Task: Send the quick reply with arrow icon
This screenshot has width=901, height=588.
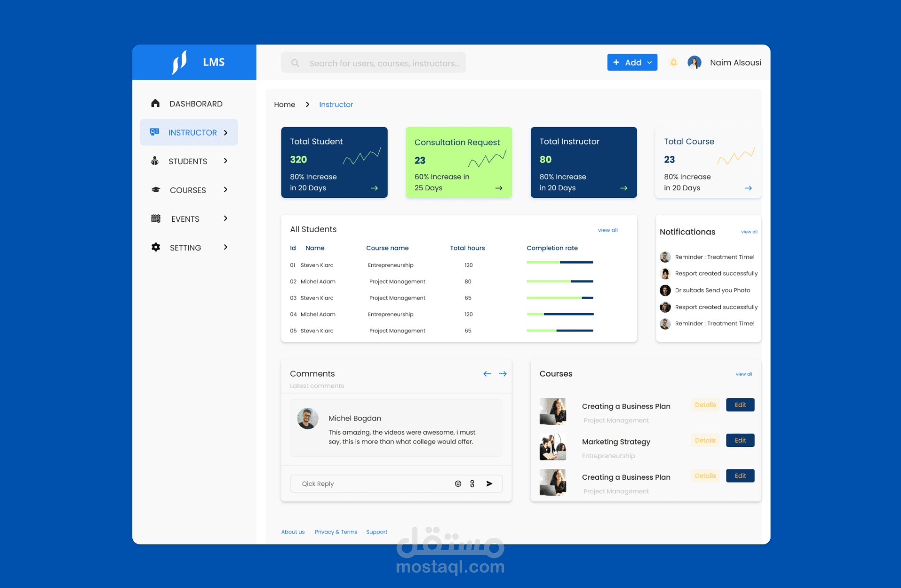Action: tap(489, 483)
